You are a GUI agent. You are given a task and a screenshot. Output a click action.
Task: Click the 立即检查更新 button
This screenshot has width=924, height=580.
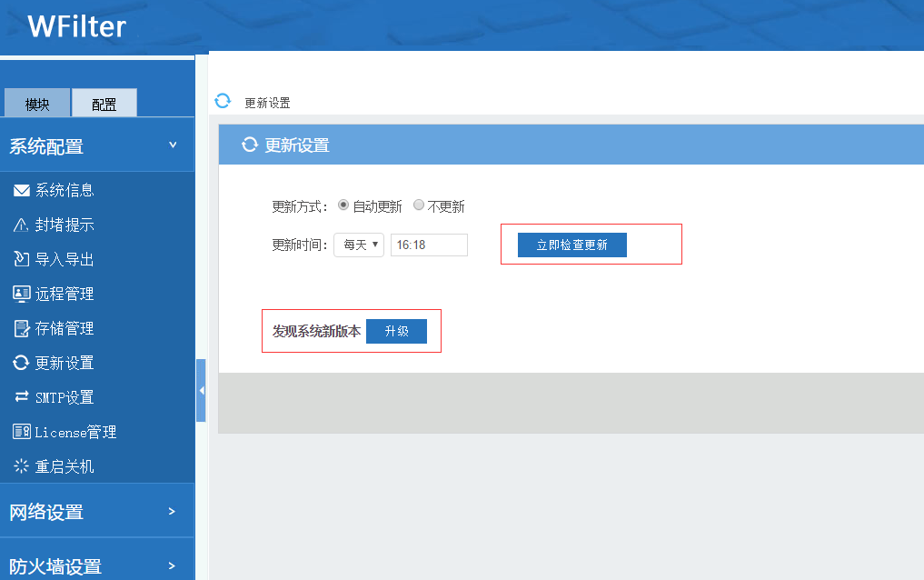click(x=571, y=245)
